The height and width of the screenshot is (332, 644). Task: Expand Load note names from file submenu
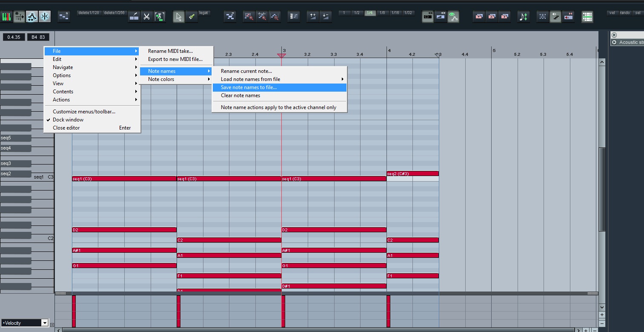tap(280, 79)
